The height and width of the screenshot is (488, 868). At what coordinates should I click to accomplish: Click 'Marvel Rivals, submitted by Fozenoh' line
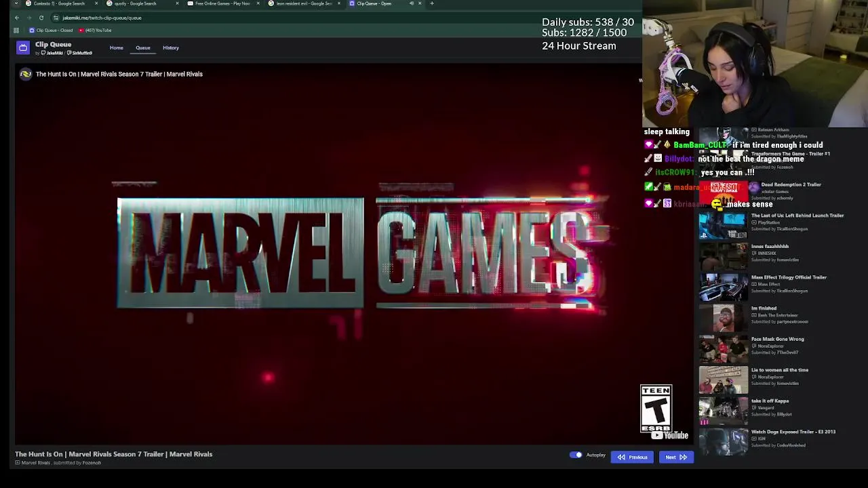coord(58,463)
